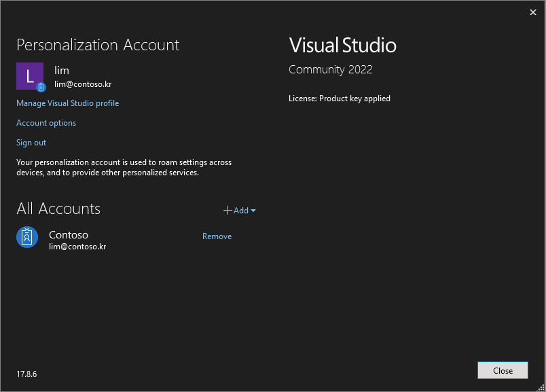Click the lim user name text
The image size is (546, 392).
[x=62, y=71]
